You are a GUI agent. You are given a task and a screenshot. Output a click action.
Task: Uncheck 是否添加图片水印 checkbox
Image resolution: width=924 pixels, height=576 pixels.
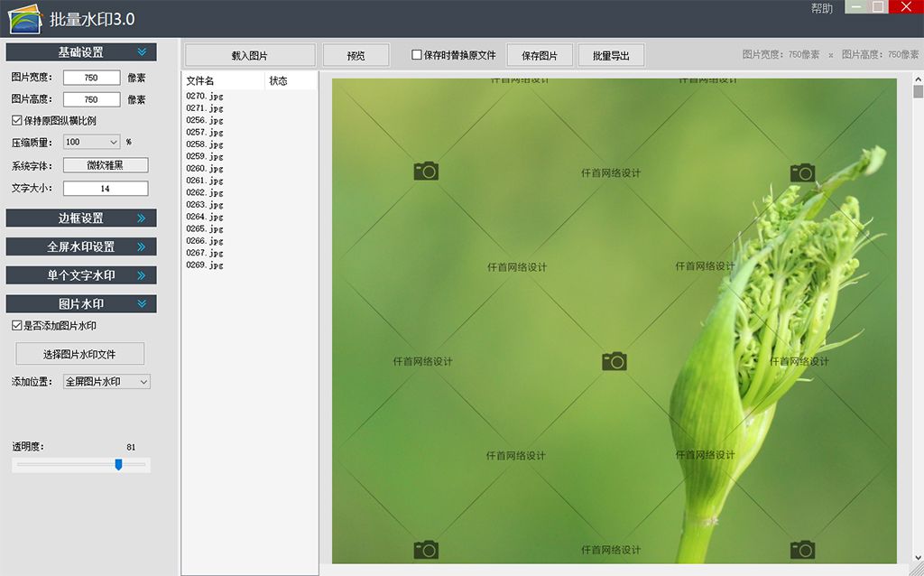coord(17,325)
